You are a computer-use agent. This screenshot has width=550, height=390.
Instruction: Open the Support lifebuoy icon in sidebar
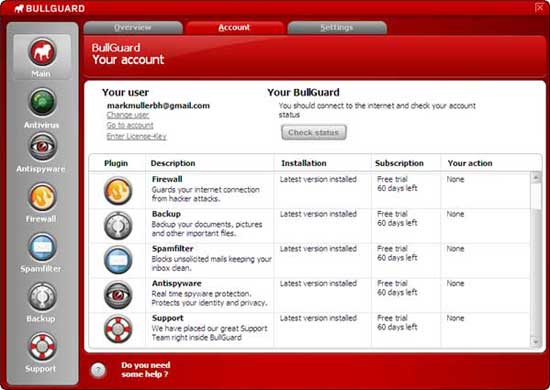(42, 347)
